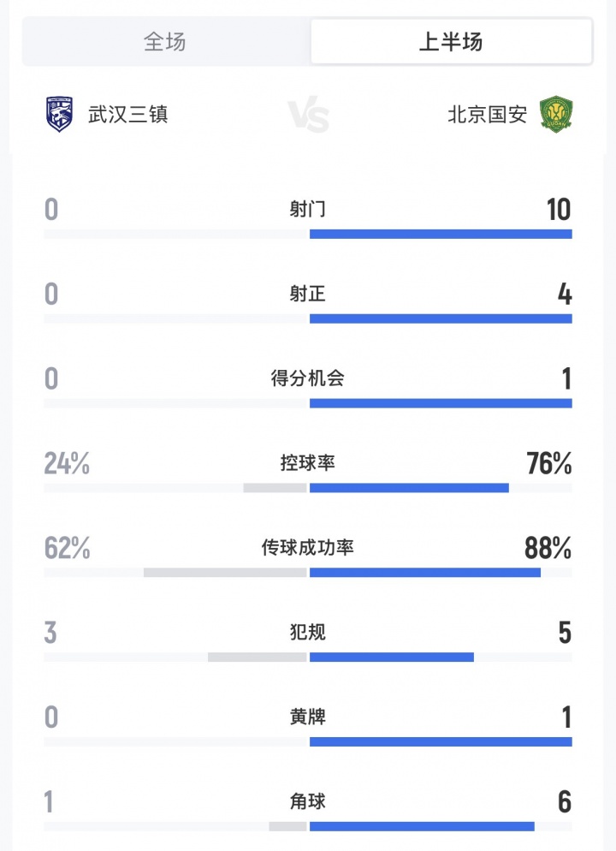Click the 62% pass accuracy value
Viewport: 616px width, 851px height.
click(67, 548)
